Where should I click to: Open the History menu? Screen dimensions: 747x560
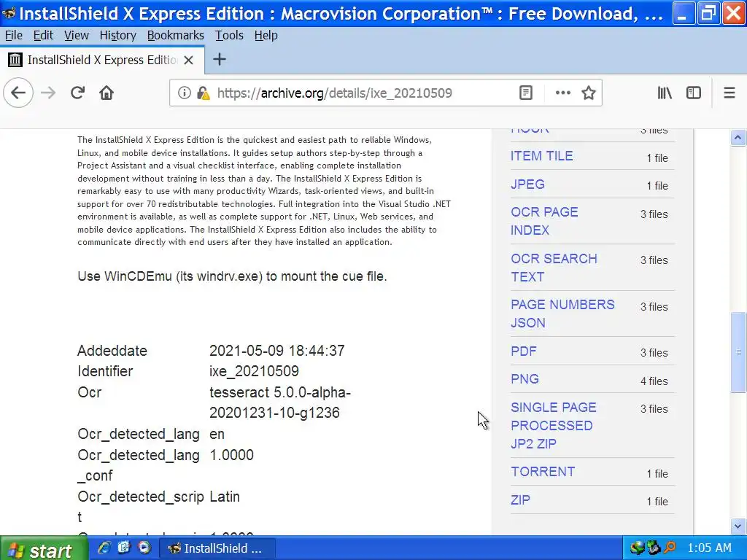point(117,35)
